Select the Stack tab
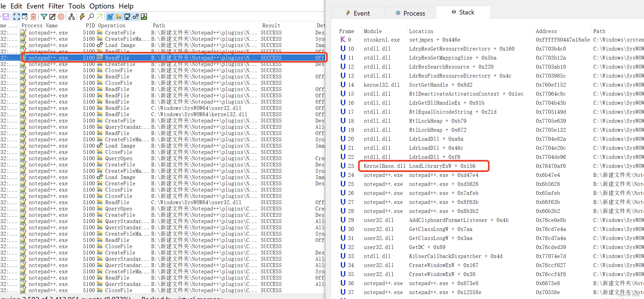The width and height of the screenshot is (644, 299). [x=463, y=12]
